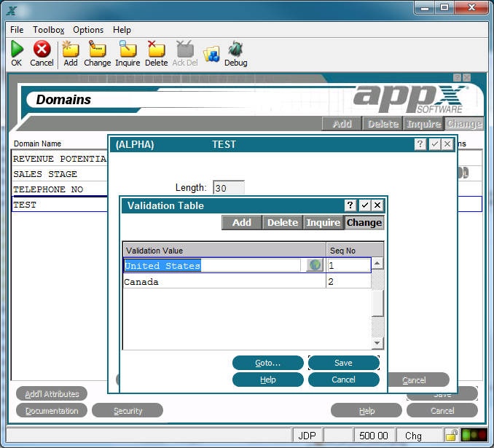Open the Security button

tap(128, 410)
